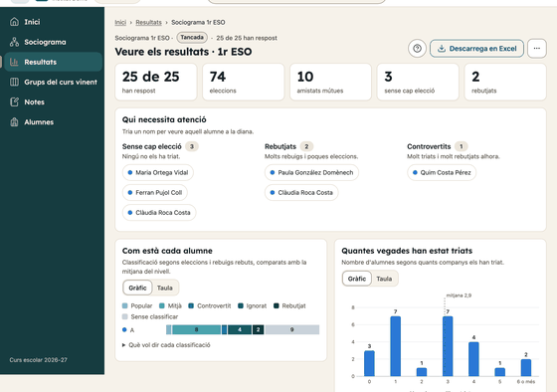
Task: Click the Tancada status badge
Action: click(192, 38)
